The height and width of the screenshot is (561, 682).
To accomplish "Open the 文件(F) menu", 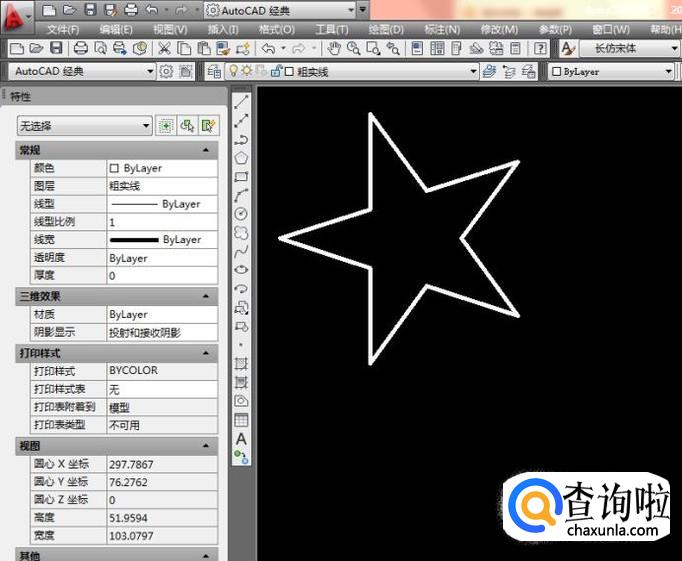I will point(63,30).
